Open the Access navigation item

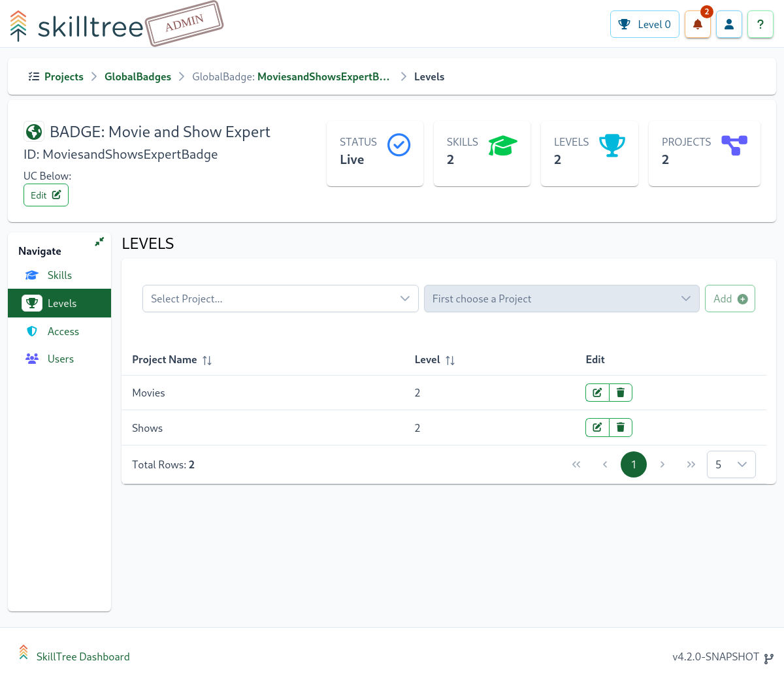(x=63, y=331)
